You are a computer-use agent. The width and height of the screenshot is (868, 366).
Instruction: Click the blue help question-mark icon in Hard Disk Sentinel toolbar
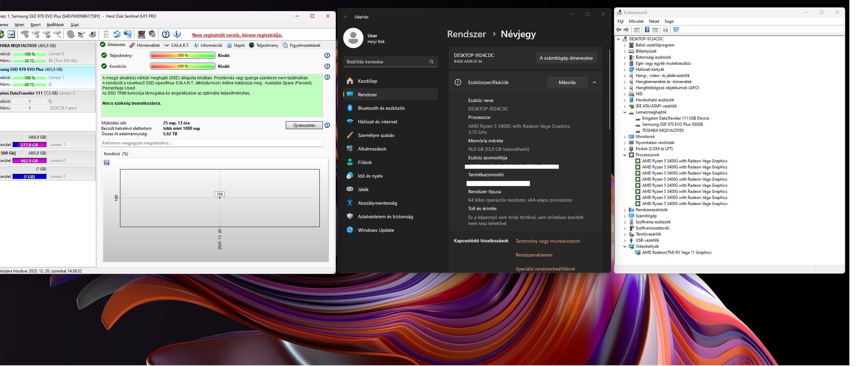pos(166,34)
